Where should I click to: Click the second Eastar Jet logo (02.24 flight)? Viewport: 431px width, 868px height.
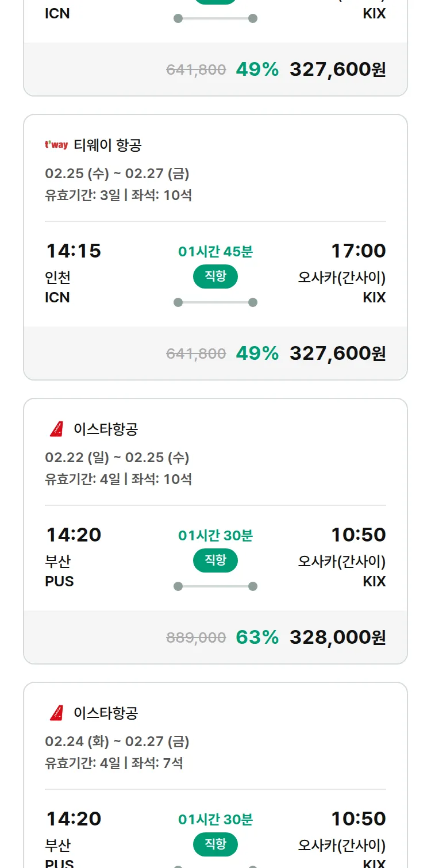tap(56, 713)
